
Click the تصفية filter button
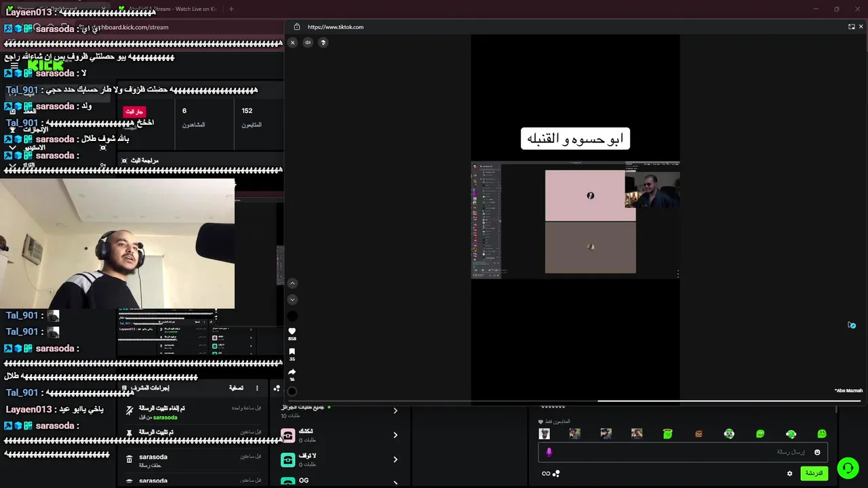[236, 388]
